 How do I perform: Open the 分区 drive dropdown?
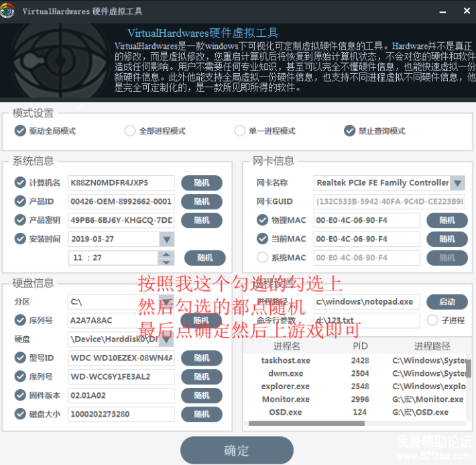[x=166, y=301]
